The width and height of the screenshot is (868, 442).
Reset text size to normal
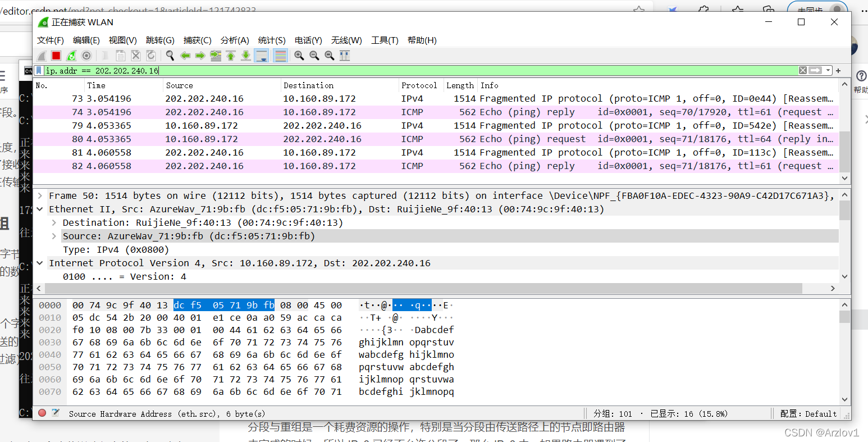(x=330, y=56)
